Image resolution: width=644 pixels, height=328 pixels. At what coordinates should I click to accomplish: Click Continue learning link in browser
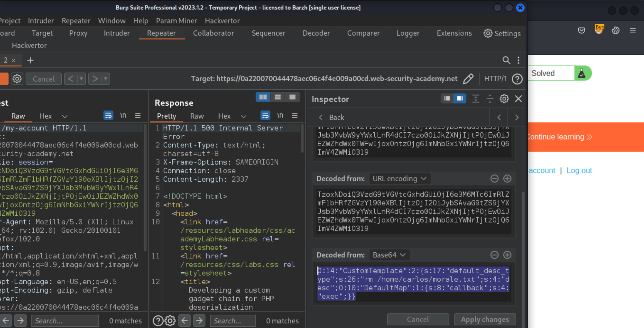point(560,137)
